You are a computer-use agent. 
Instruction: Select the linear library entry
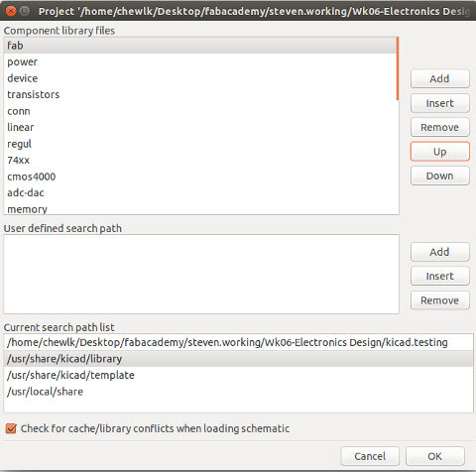click(x=200, y=127)
